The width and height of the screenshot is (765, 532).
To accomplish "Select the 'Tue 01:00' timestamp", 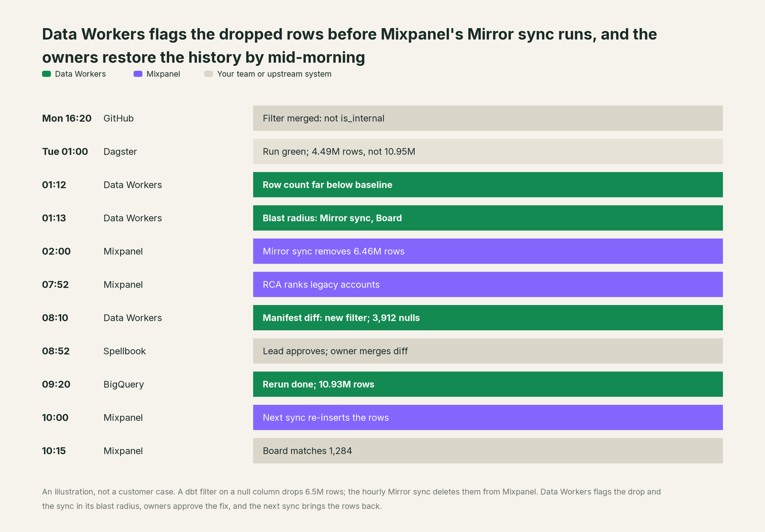I will [x=65, y=152].
